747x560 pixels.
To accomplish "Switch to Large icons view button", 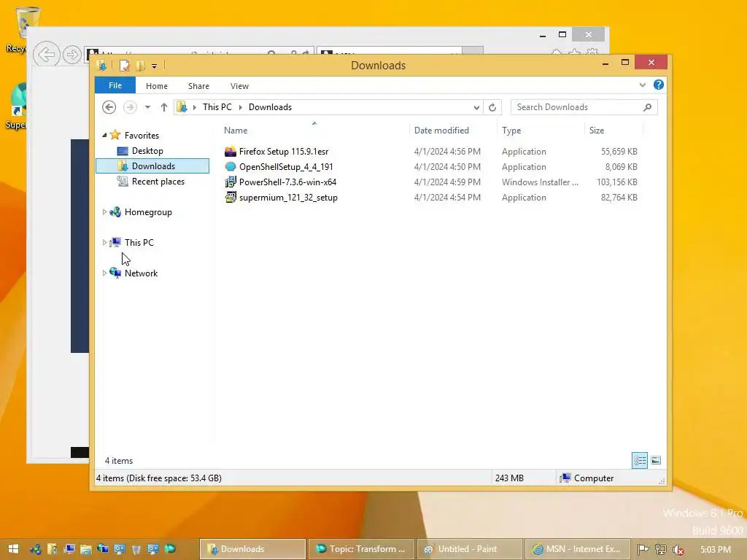I will tap(656, 461).
